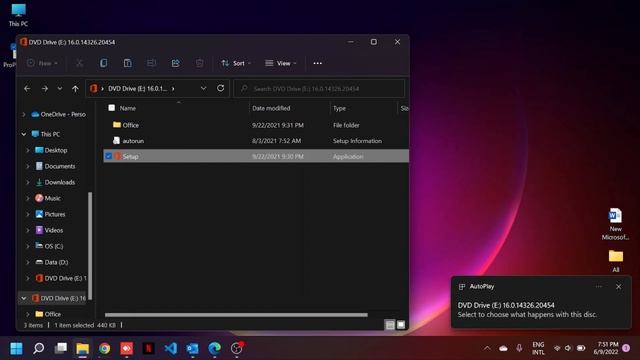Switch to details view layout icon
The height and width of the screenshot is (360, 640).
pos(390,325)
